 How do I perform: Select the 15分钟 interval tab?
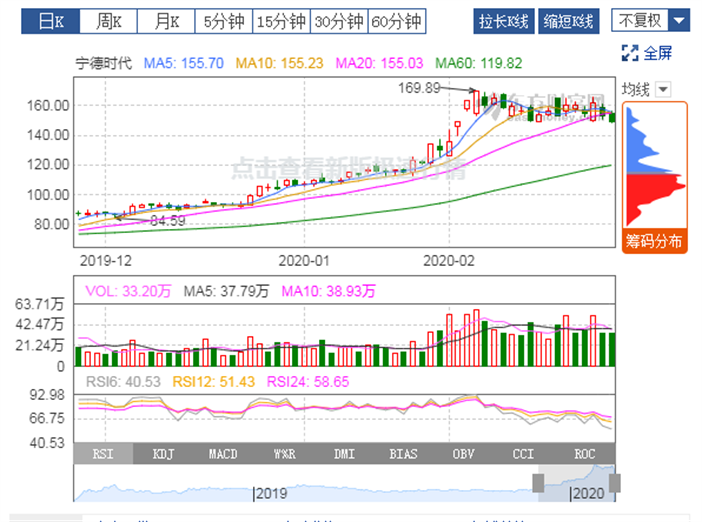[281, 21]
